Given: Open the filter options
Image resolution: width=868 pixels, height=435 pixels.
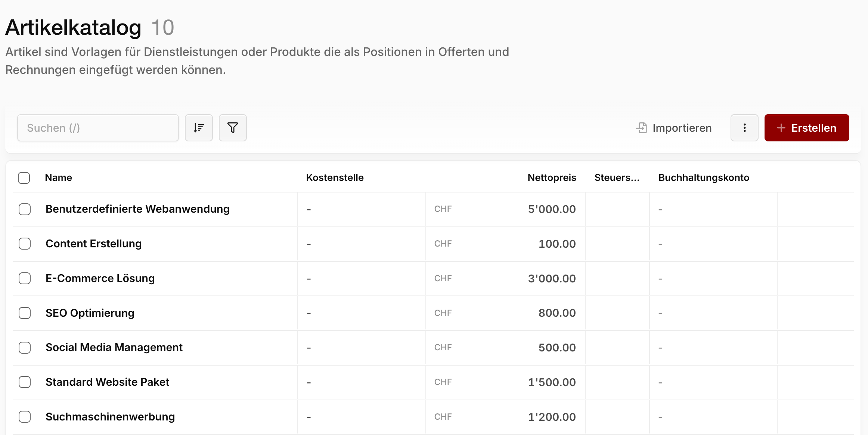Looking at the screenshot, I should click(233, 128).
